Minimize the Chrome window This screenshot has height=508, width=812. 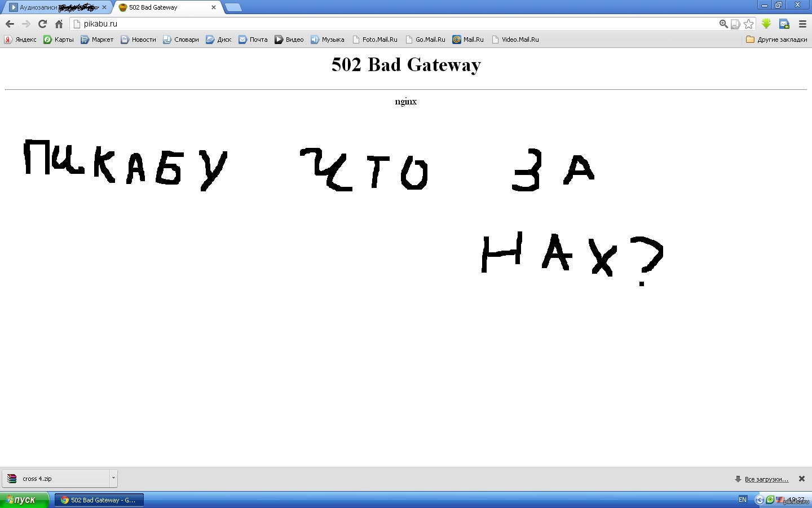tap(765, 5)
